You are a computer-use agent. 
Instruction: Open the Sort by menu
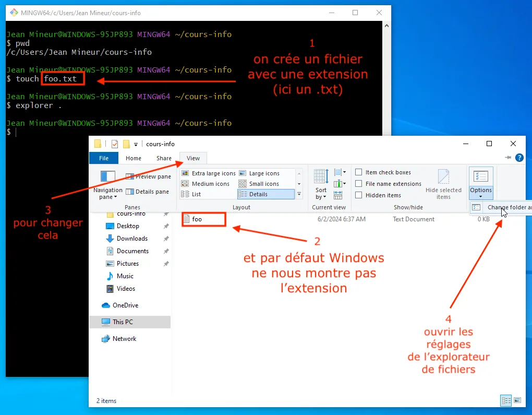[321, 193]
